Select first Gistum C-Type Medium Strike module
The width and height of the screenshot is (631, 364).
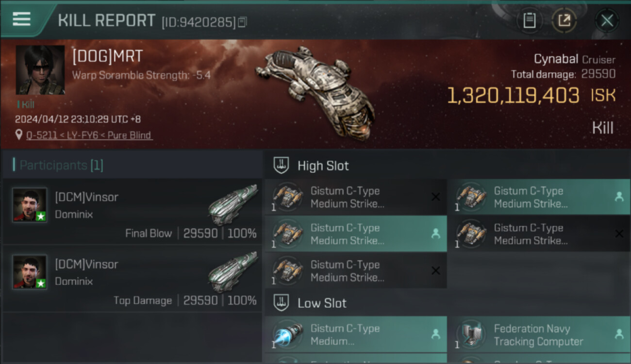click(356, 197)
